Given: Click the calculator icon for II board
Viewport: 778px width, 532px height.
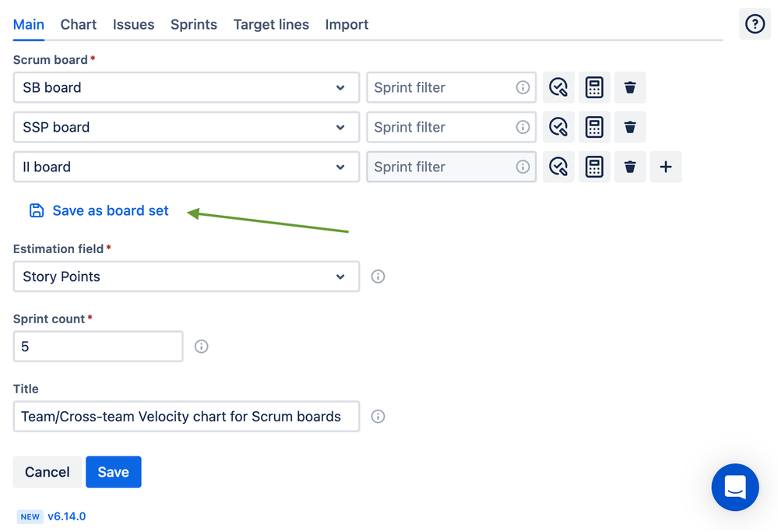Looking at the screenshot, I should [x=594, y=167].
